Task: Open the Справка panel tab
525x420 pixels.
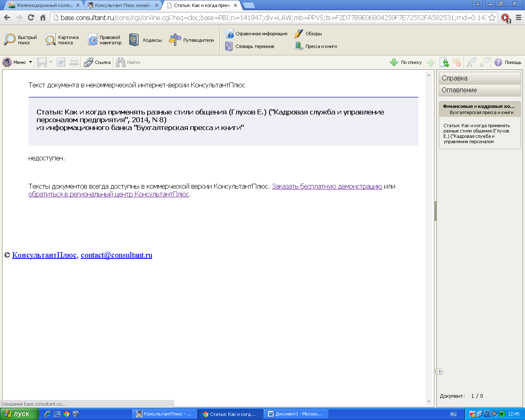Action: (x=479, y=78)
